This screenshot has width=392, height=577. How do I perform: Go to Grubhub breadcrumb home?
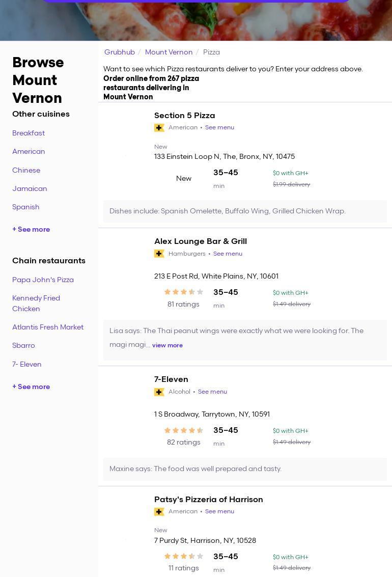point(120,52)
